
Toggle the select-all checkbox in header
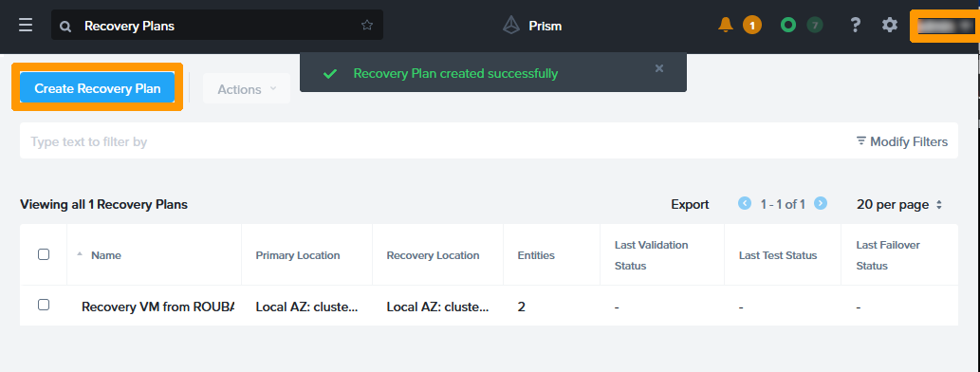(44, 254)
